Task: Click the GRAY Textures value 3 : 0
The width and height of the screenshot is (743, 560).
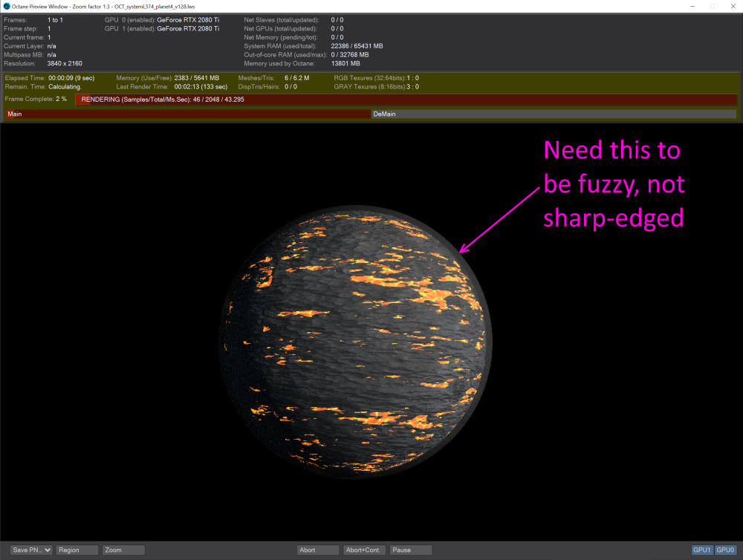Action: point(412,87)
